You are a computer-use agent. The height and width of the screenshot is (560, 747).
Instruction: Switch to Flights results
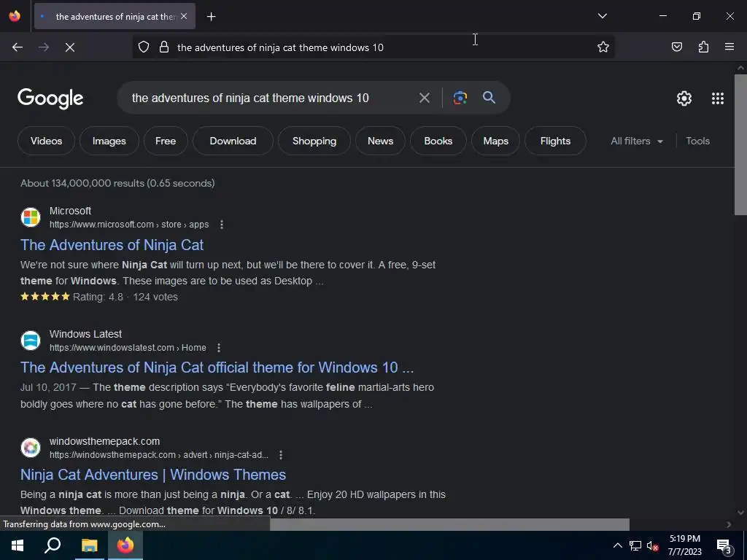tap(555, 141)
